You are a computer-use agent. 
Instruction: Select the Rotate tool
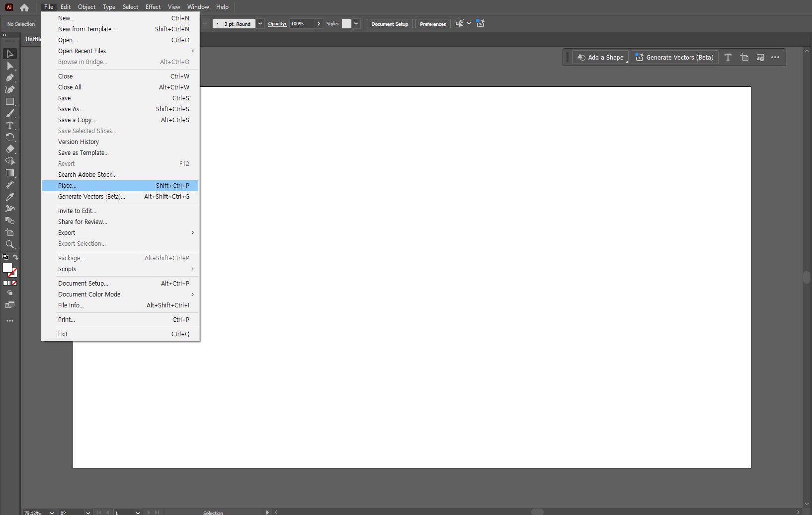[x=10, y=137]
